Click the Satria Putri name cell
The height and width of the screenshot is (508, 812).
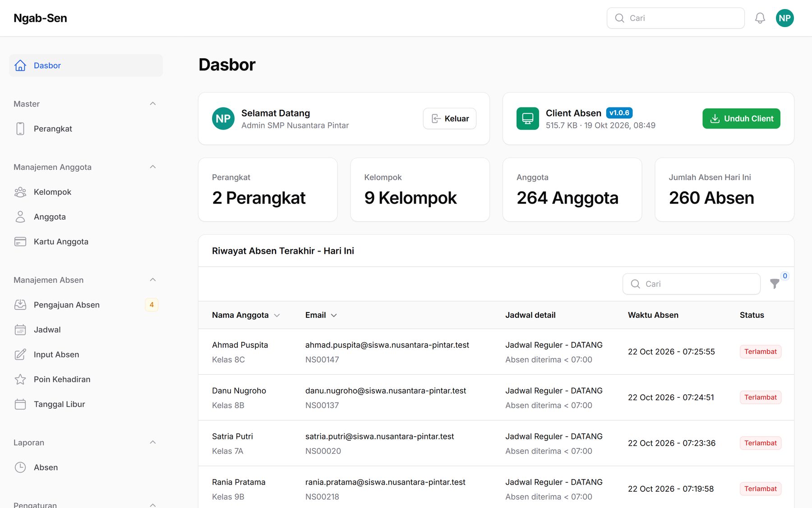tap(232, 437)
